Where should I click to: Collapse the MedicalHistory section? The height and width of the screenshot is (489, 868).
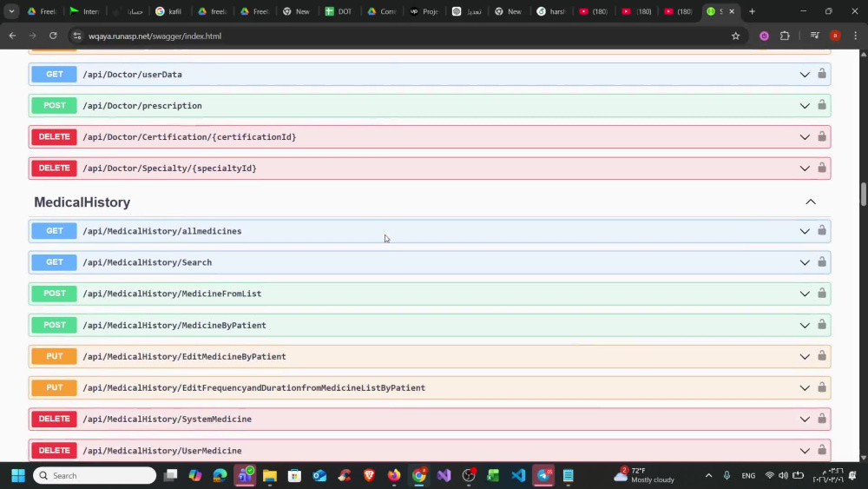811,202
